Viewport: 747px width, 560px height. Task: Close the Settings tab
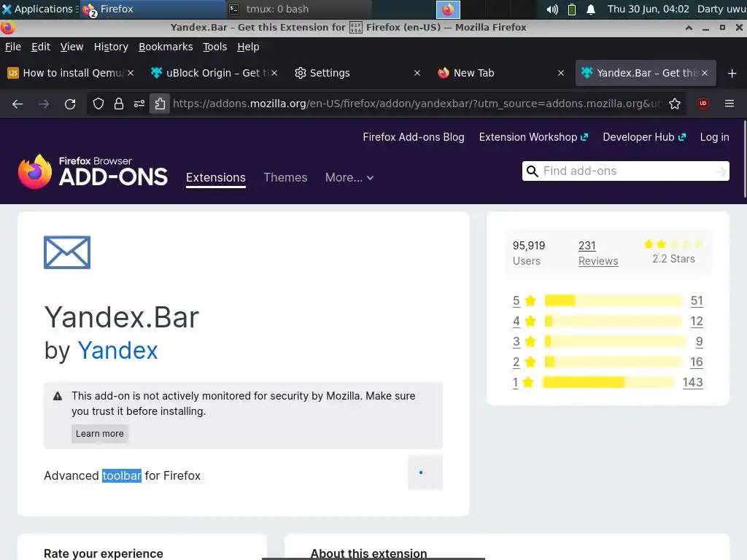tap(417, 73)
